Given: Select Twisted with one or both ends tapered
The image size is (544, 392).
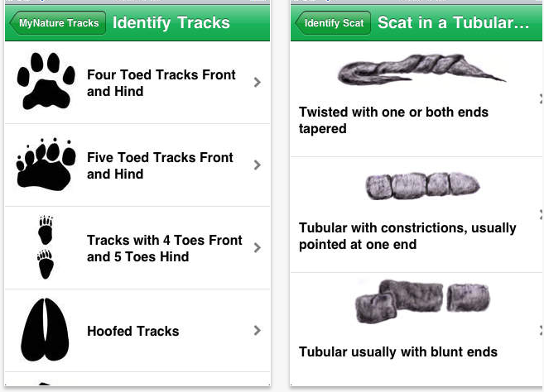Looking at the screenshot, I should (x=393, y=120).
